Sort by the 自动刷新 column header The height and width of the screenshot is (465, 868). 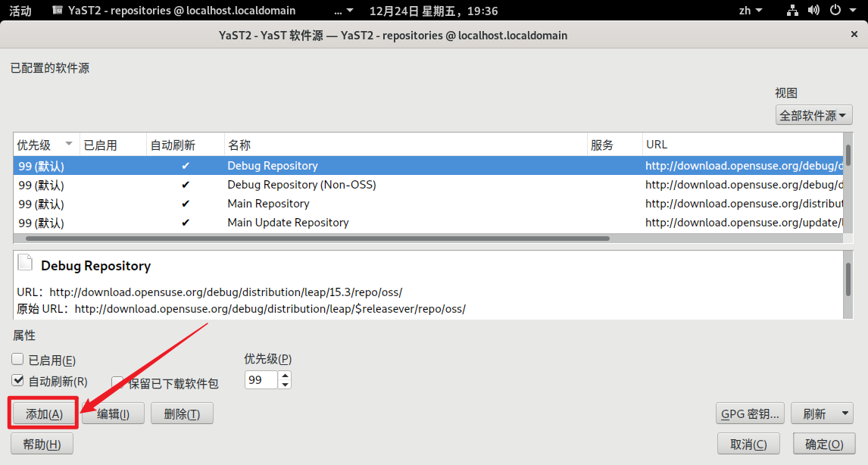(x=186, y=145)
